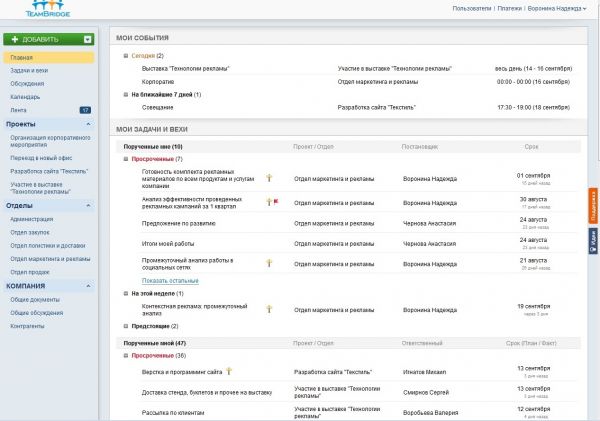The width and height of the screenshot is (600, 421).
Task: Collapse На ближайшие 7 дней group
Action: pyautogui.click(x=126, y=95)
